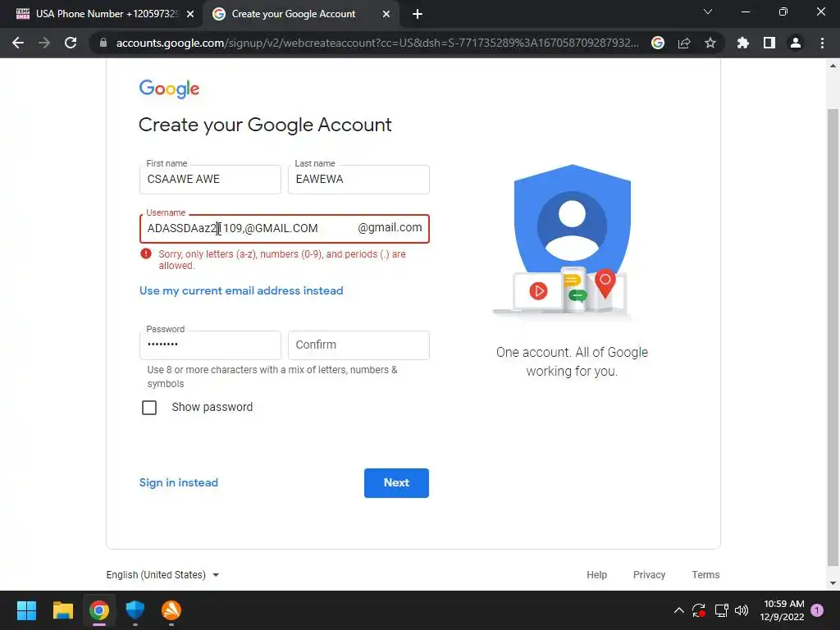This screenshot has height=630, width=840.
Task: Open the tab search chevron
Action: (x=708, y=11)
